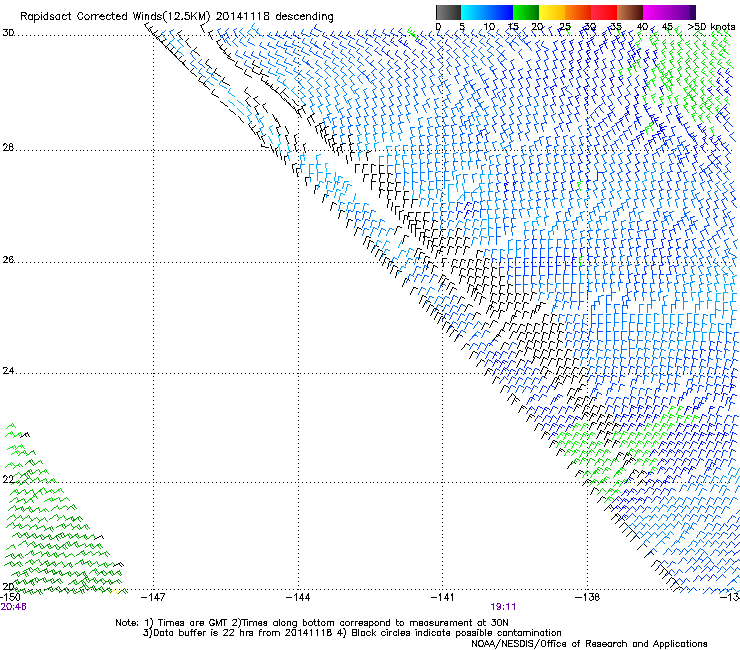
Task: Click the longitude label '-141'
Action: [442, 597]
